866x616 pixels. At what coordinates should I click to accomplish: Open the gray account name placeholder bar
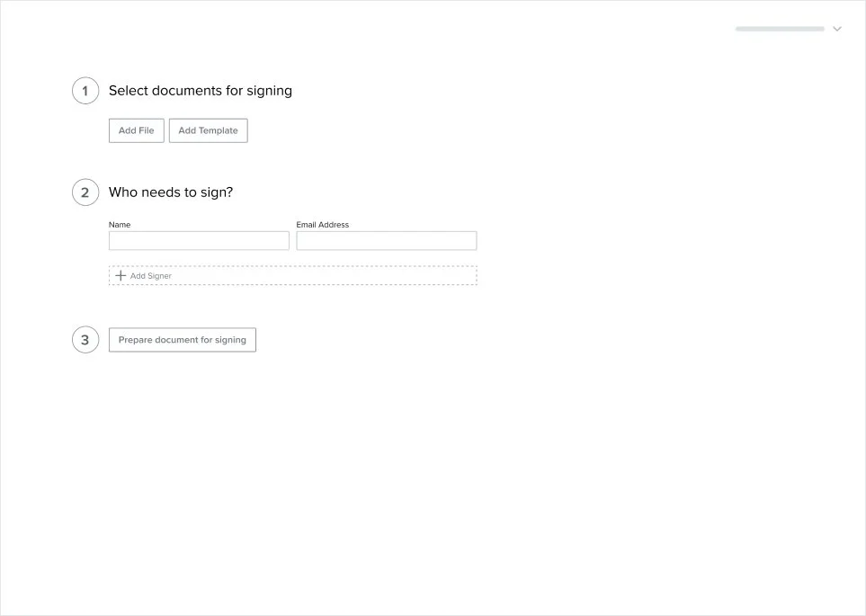pos(780,29)
